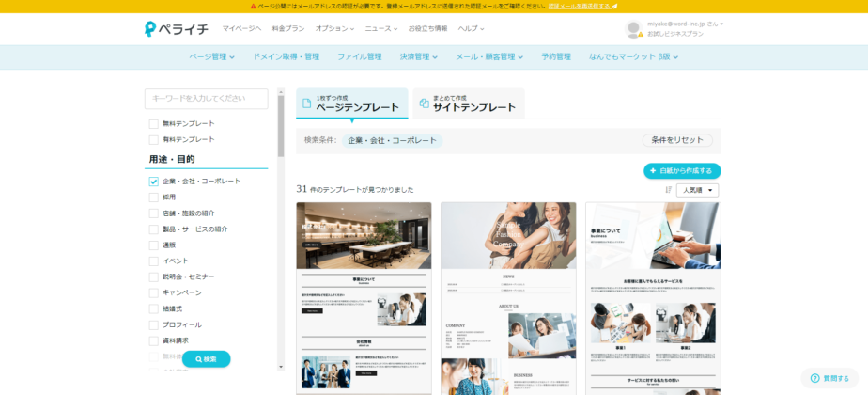Click the keyword search input field

coord(206,99)
